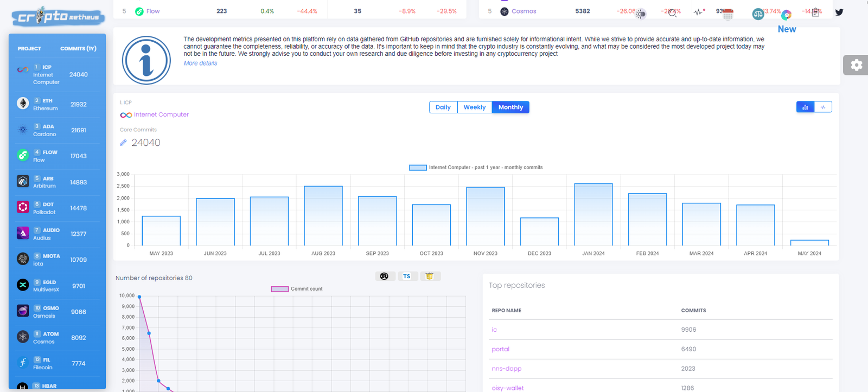Click the Filecoin icon in sidebar

point(23,363)
